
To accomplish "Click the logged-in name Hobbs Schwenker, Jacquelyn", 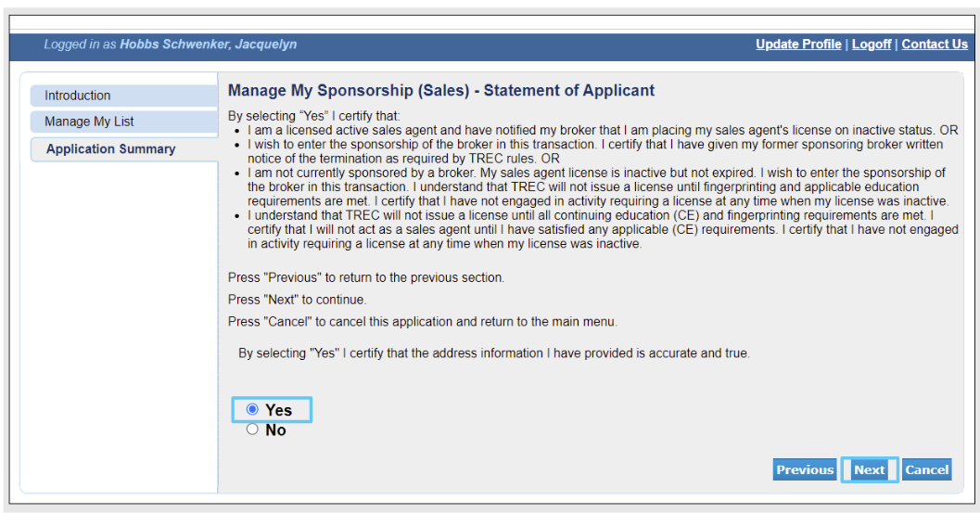I will (x=208, y=45).
